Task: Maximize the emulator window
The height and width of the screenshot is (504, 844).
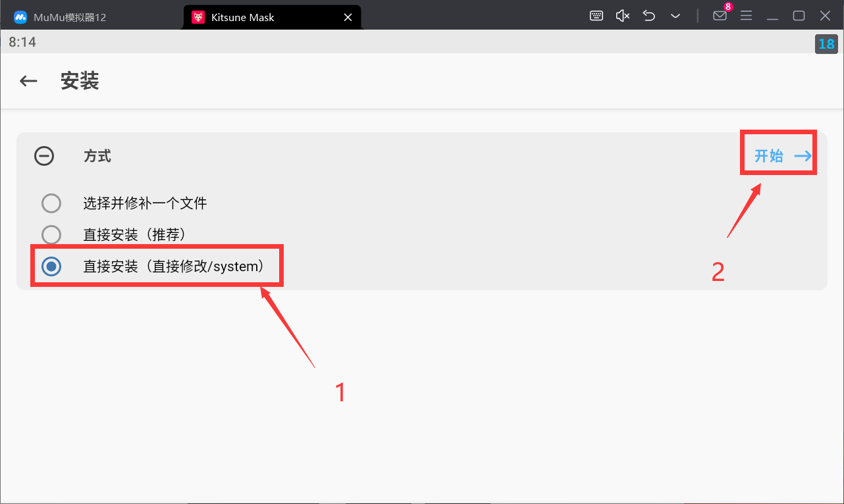Action: tap(799, 16)
